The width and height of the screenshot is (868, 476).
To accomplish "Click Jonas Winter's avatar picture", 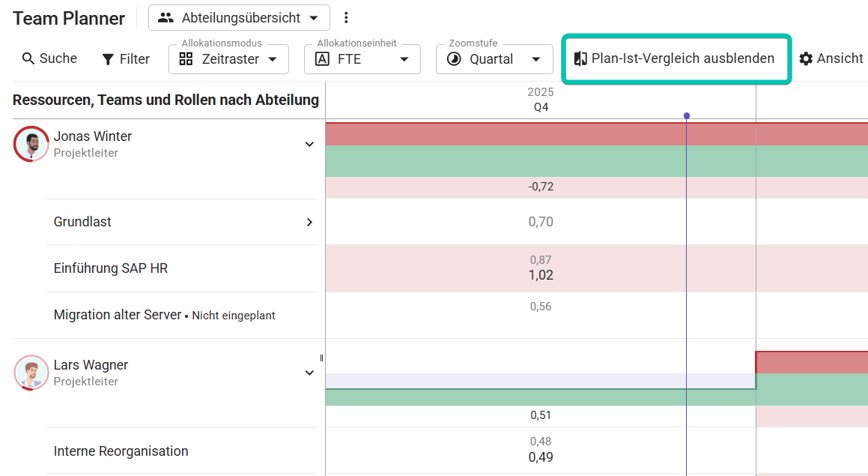I will 31,144.
